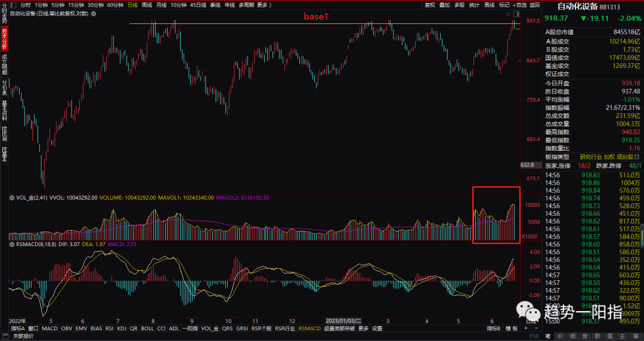644x341 pixels.
Task: Open the 复权 adjustment menu
Action: tap(430, 5)
